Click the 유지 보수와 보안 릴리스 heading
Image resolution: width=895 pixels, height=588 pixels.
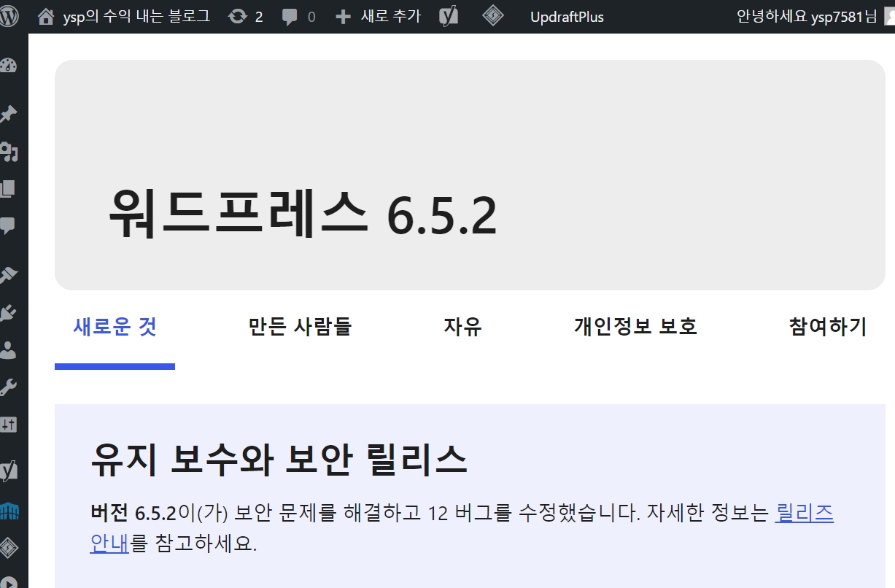tap(279, 459)
